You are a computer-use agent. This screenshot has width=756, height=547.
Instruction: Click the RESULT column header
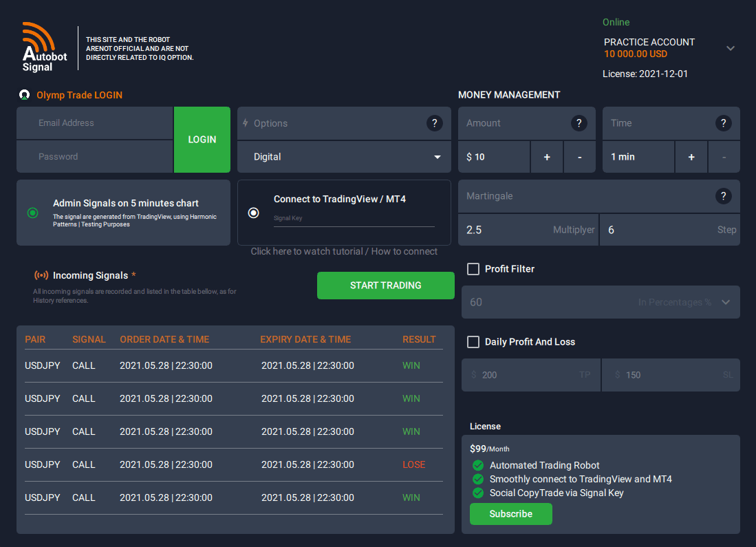(x=419, y=340)
